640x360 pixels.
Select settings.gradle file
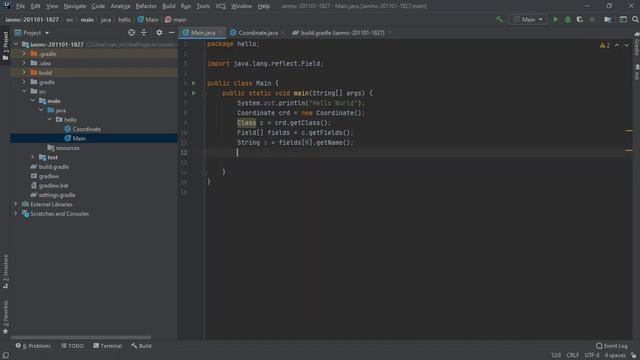click(x=57, y=195)
